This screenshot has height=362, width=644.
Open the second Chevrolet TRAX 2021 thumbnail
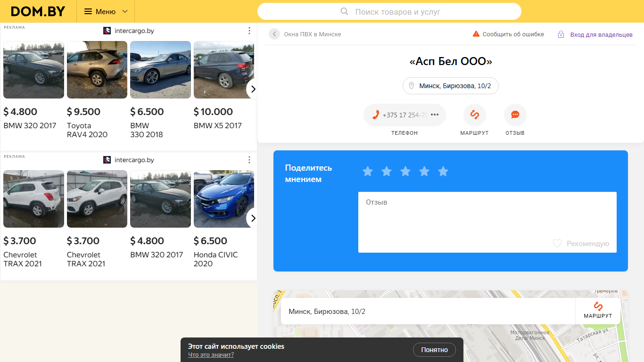point(97,199)
